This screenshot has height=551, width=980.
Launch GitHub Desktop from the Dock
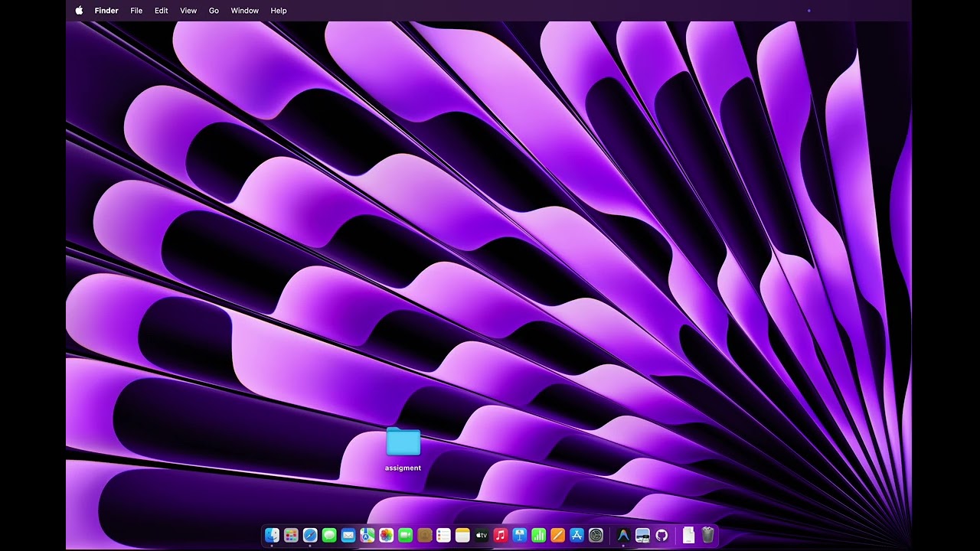[x=661, y=535]
